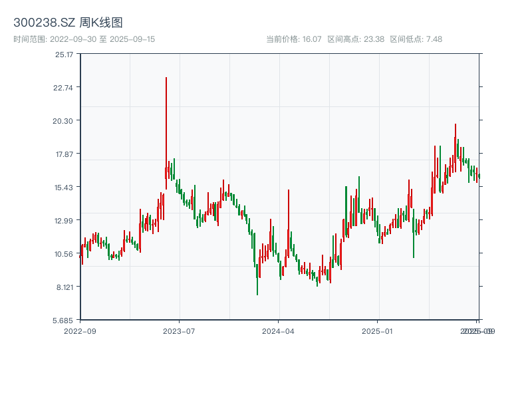The width and height of the screenshot is (532, 399).
Task: Click the y-axis label 8.121
Action: 65,287
